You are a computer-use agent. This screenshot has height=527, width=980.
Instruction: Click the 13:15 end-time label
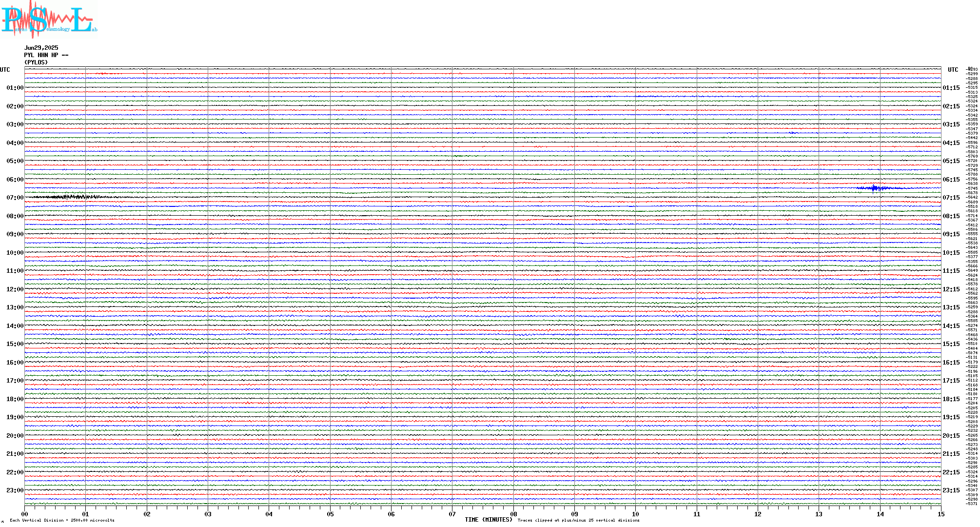point(951,307)
